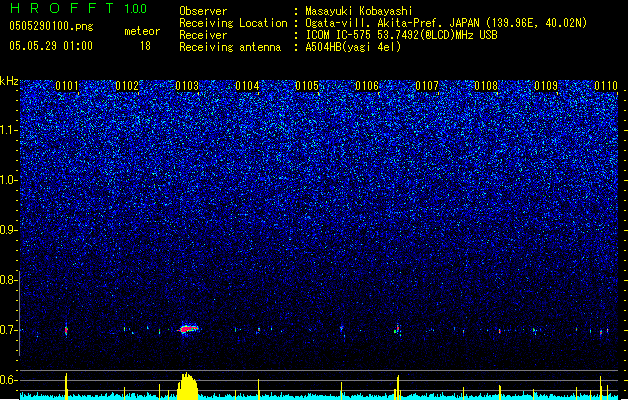
Task: Click the 0.8 frequency axis label
Action: tap(9, 280)
